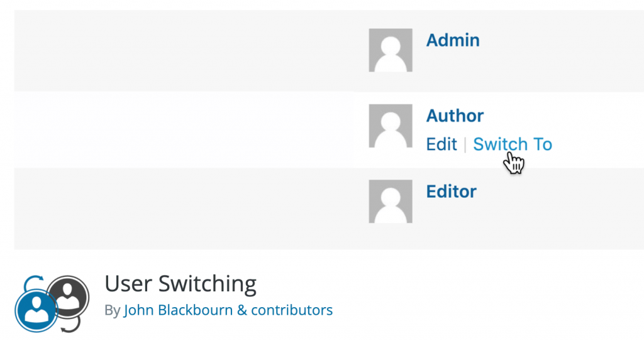Open the Author username link
Screen dimensions: 644x341
[x=455, y=116]
